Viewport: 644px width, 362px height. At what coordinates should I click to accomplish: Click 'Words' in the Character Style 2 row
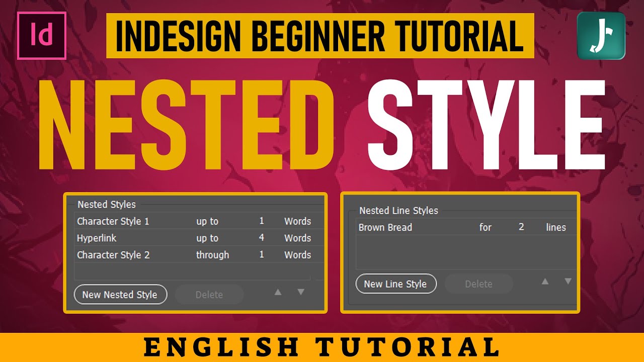tap(297, 255)
